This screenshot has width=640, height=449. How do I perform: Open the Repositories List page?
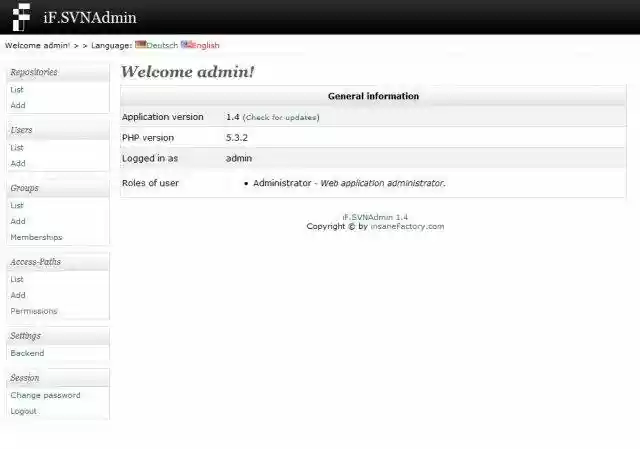[x=17, y=90]
